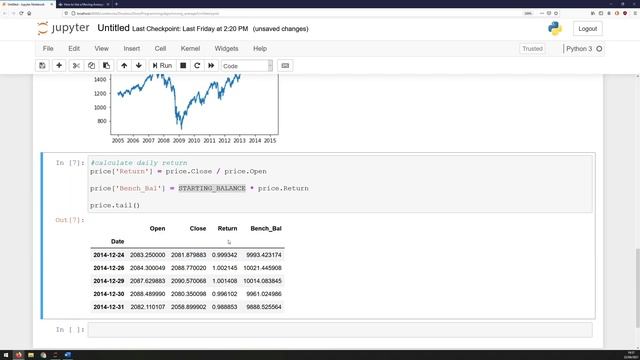The image size is (640, 360).
Task: Open the Insert menu
Action: tap(132, 49)
